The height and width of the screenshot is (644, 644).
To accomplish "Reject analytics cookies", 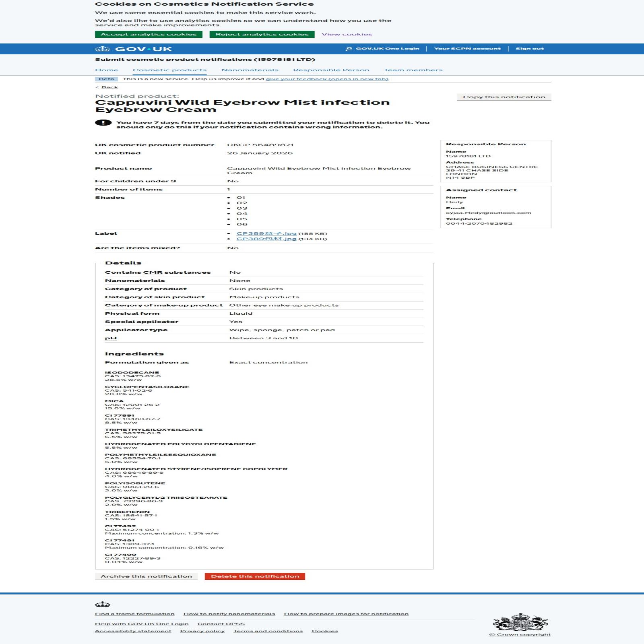I will click(262, 35).
